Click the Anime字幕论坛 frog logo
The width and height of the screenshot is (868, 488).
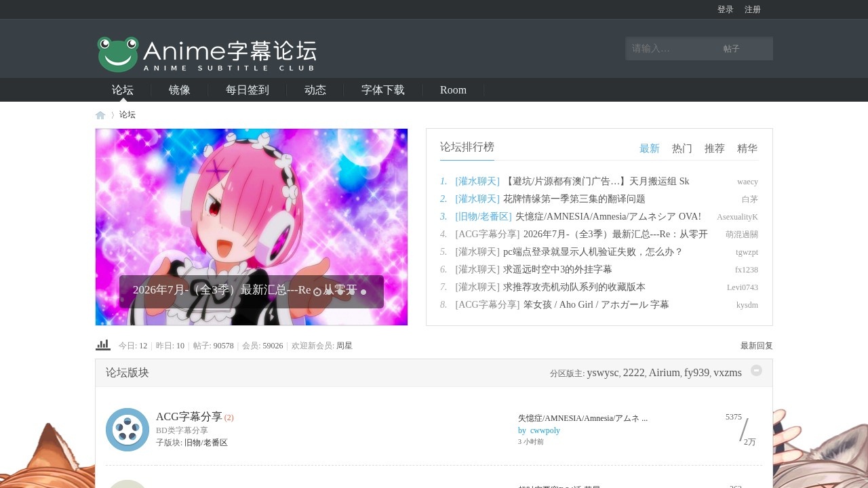pos(207,54)
